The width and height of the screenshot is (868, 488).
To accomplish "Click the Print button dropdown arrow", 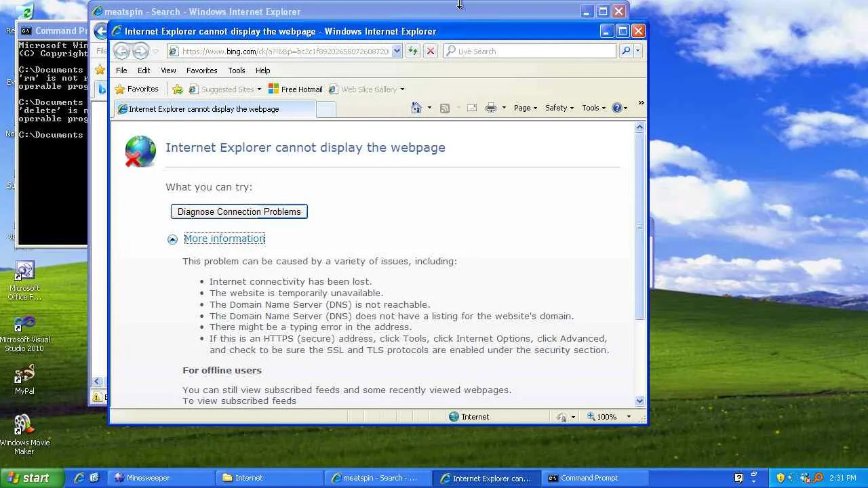I will 504,108.
